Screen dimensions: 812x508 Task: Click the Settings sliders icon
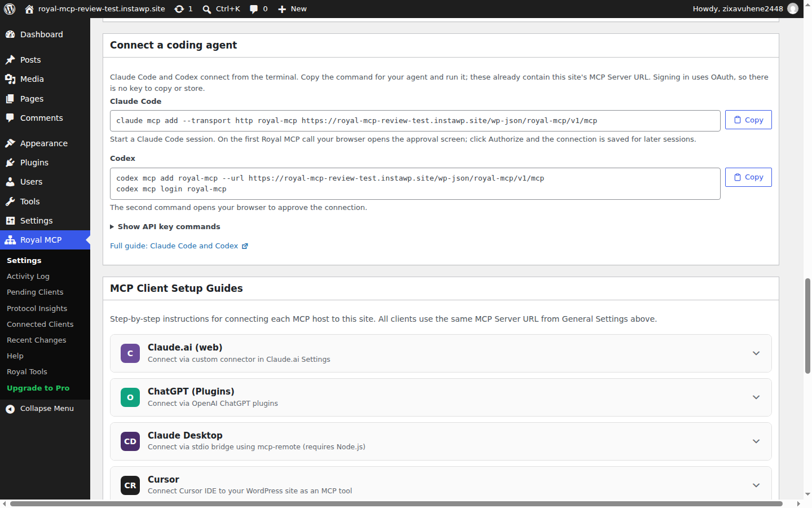(x=10, y=221)
